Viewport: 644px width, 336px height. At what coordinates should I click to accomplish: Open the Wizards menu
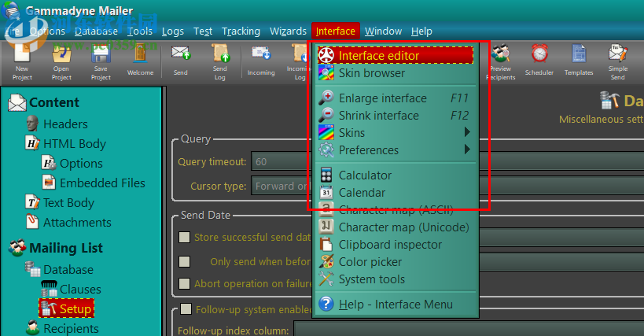(288, 31)
